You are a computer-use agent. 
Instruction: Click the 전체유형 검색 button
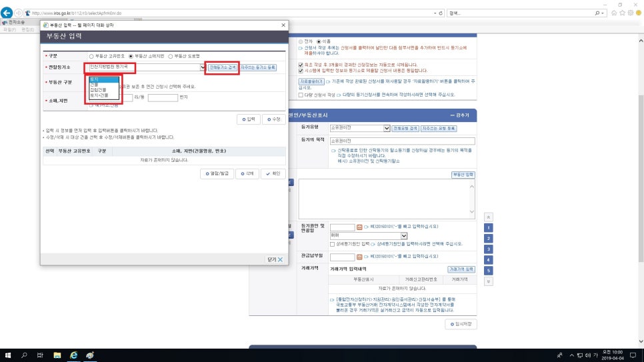(x=405, y=129)
